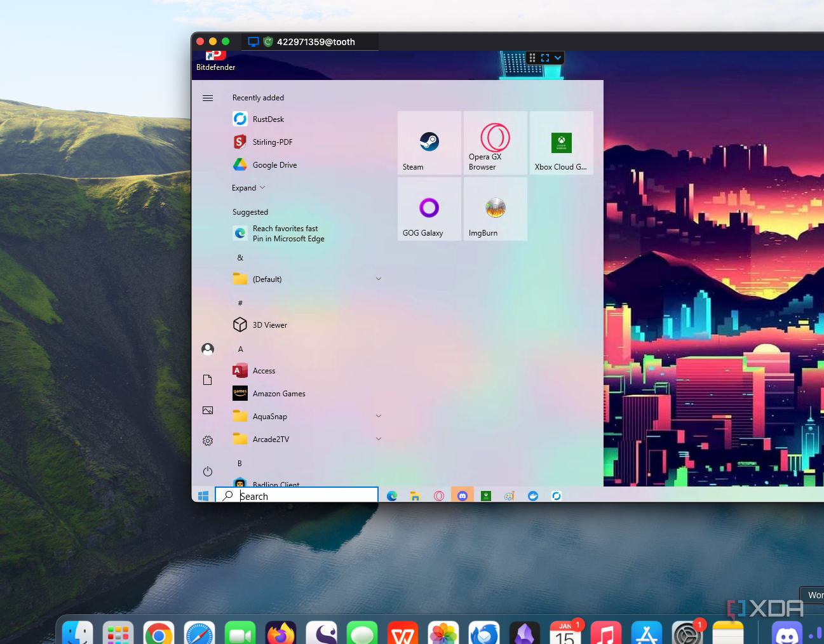Click the Windows Start button
This screenshot has width=824, height=644.
[x=203, y=495]
